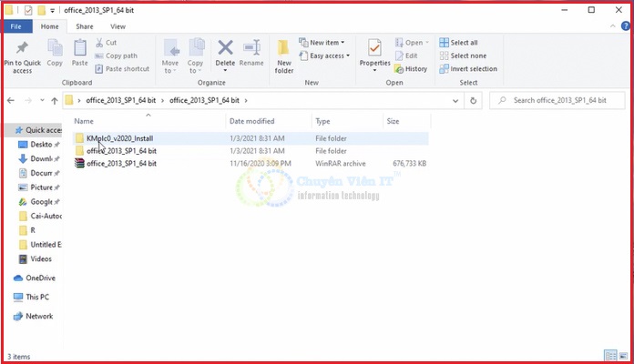The image size is (634, 364).
Task: Click Invert selection
Action: 468,69
